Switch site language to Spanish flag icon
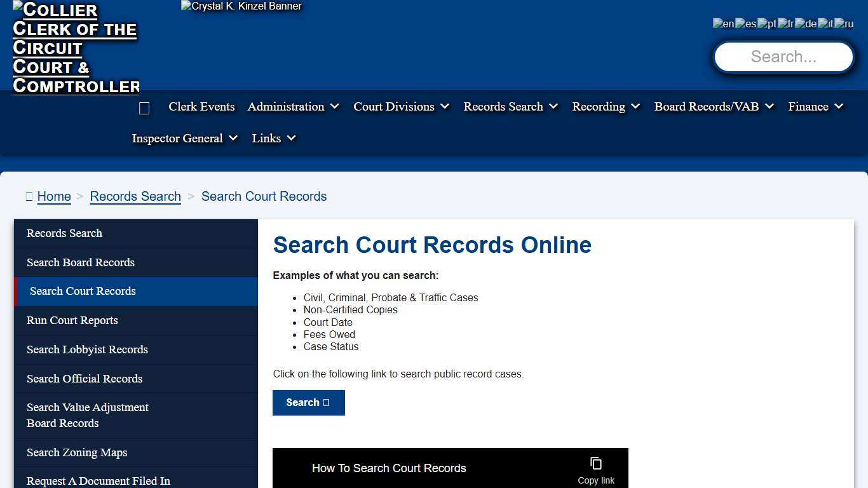The image size is (868, 488). coord(743,23)
